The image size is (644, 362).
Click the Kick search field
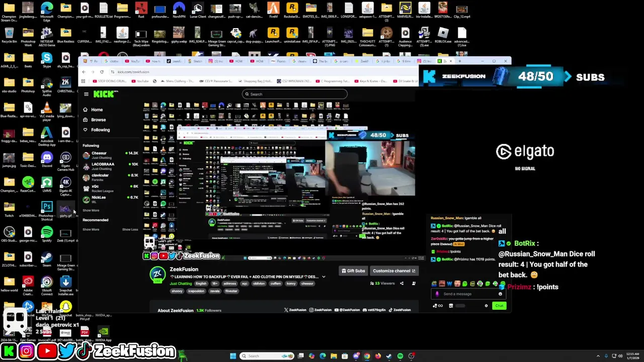click(x=295, y=94)
